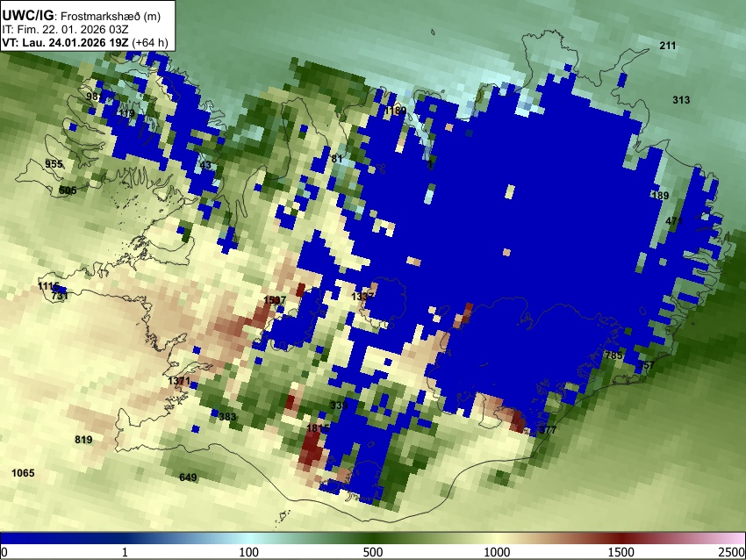746x560 pixels.
Task: Click the map value 81
Action: click(337, 159)
